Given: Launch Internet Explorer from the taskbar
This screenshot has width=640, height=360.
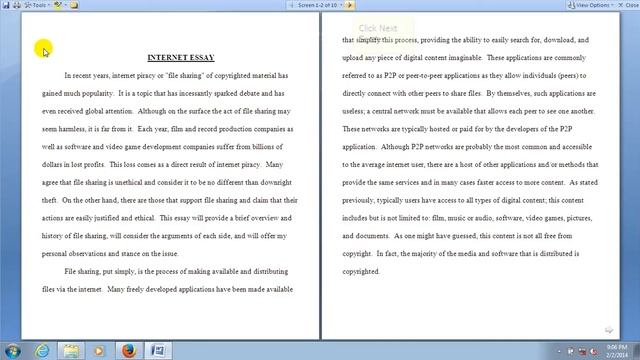Looking at the screenshot, I should click(42, 351).
